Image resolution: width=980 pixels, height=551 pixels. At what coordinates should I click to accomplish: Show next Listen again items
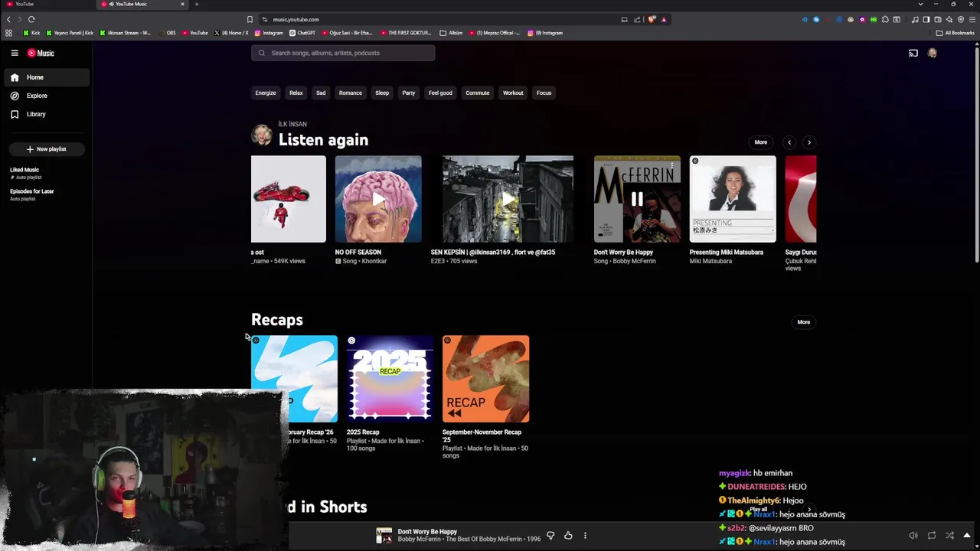tap(809, 142)
